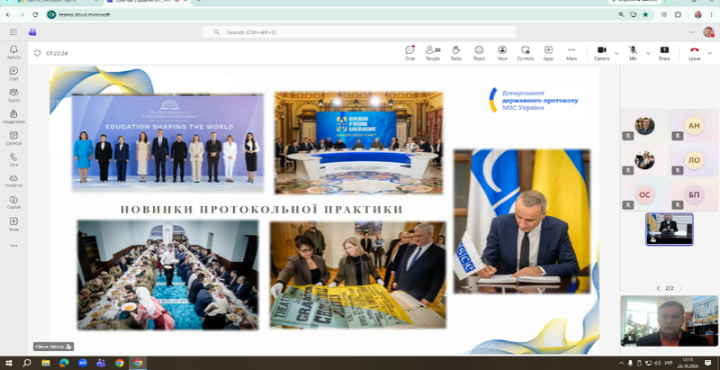Open the Windows Start menu
The width and height of the screenshot is (720, 370).
8,363
